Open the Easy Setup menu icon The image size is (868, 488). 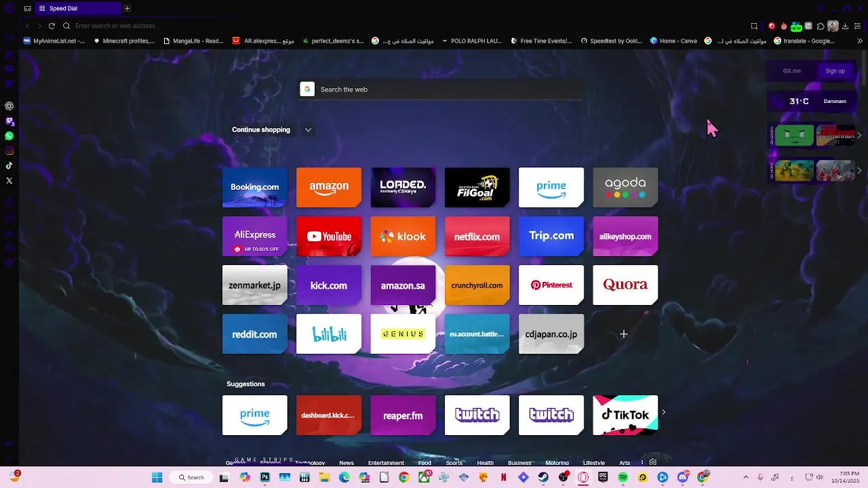pos(858,26)
